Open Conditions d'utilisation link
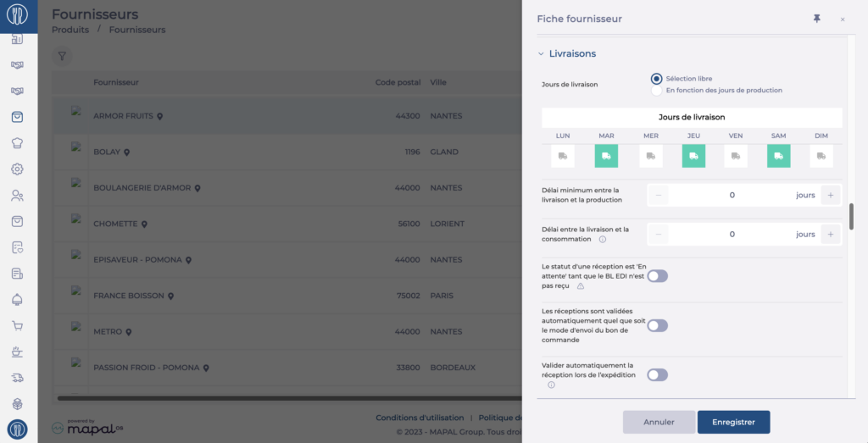Image resolution: width=868 pixels, height=443 pixels. click(x=420, y=418)
